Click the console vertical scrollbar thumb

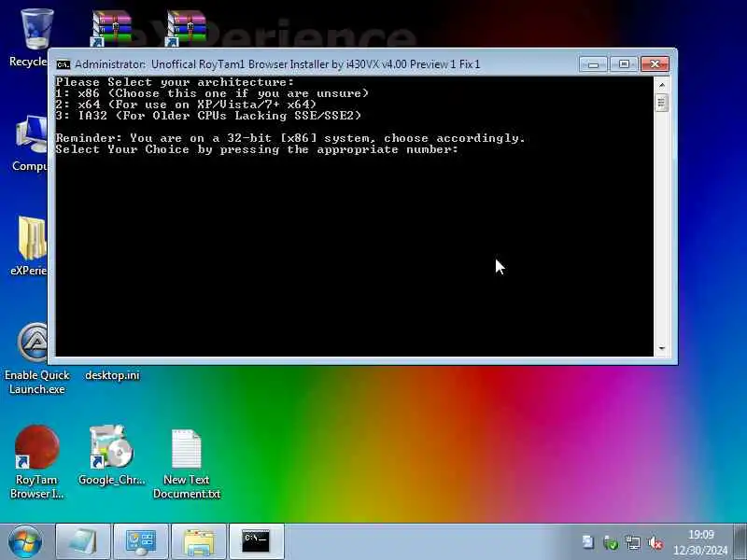coord(662,103)
